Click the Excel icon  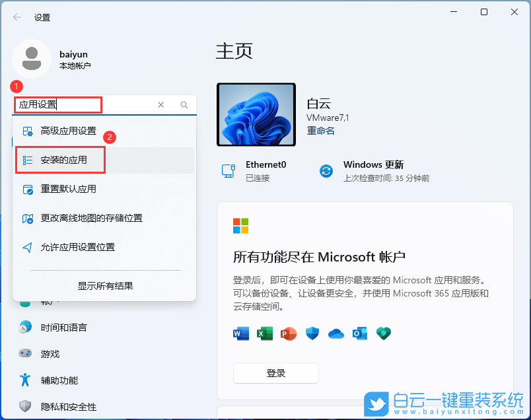pyautogui.click(x=265, y=333)
